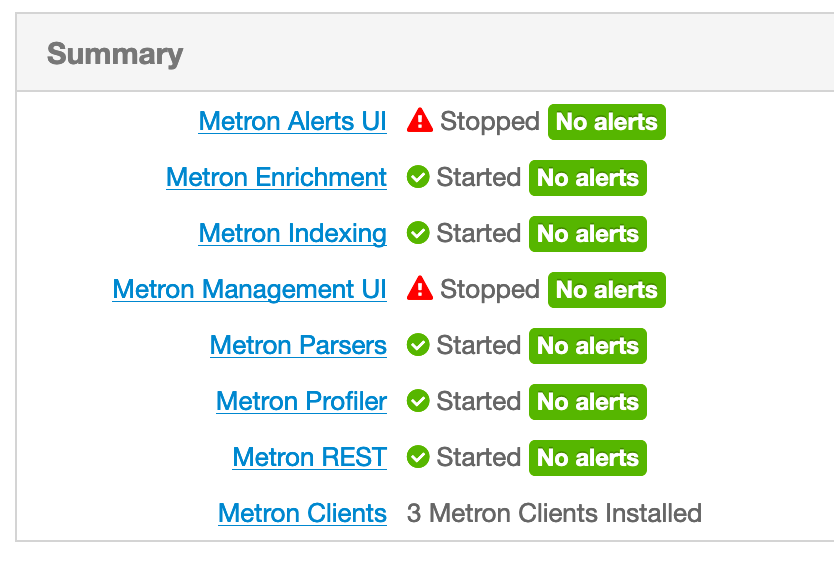The height and width of the screenshot is (562, 834).
Task: Open the Metron Profiler link
Action: coord(301,402)
